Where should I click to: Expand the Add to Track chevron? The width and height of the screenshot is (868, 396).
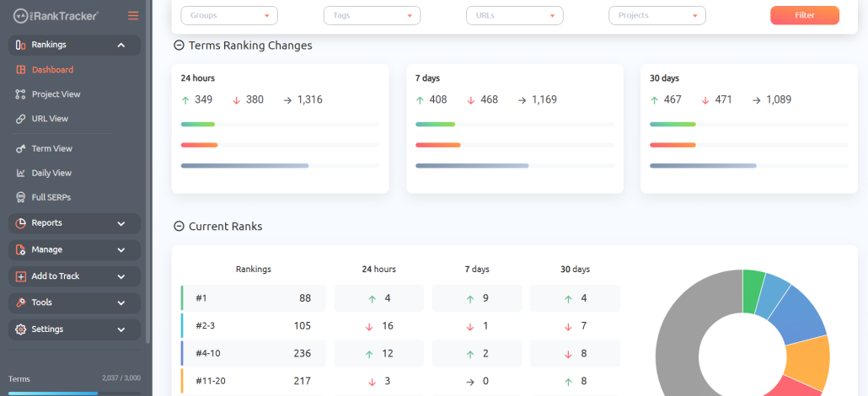pos(121,276)
